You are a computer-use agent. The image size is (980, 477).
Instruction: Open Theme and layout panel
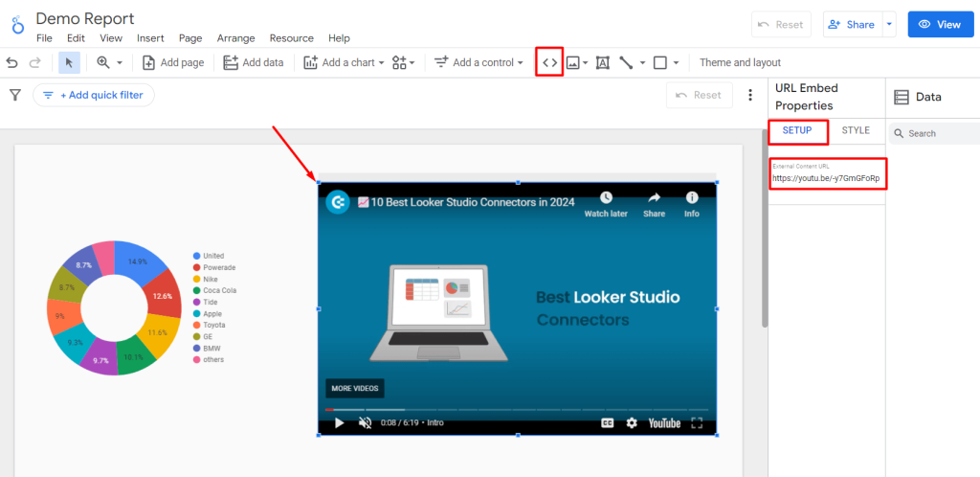pos(740,62)
